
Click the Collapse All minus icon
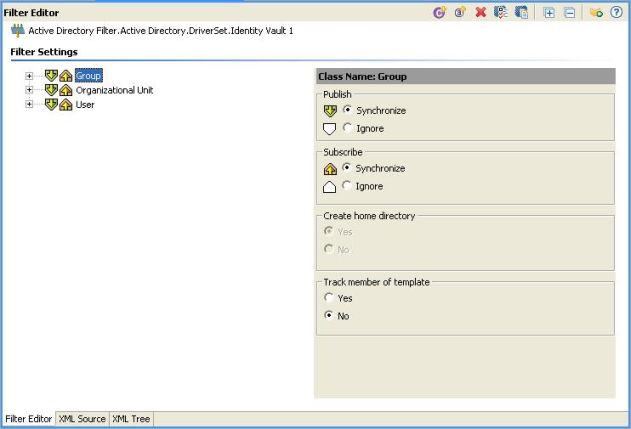[570, 13]
